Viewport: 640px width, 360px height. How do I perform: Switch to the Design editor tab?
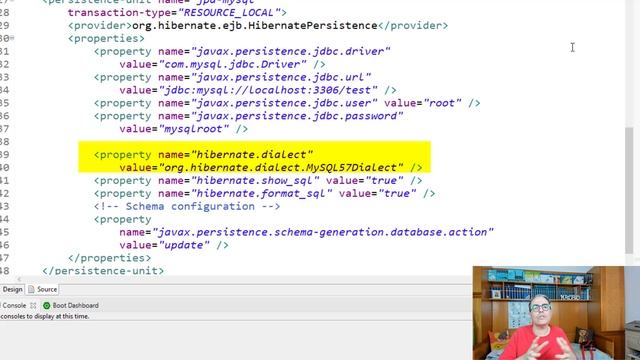12,289
